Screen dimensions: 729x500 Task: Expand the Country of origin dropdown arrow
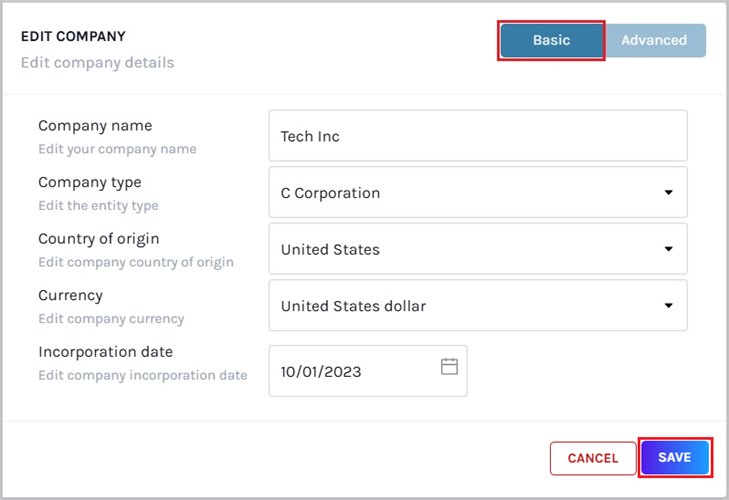click(x=668, y=249)
